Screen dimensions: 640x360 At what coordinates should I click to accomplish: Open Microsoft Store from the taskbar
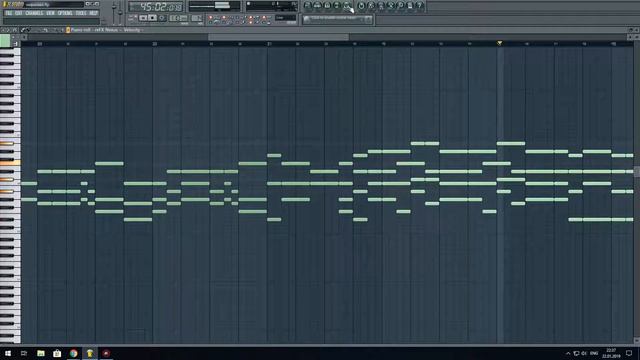point(57,353)
